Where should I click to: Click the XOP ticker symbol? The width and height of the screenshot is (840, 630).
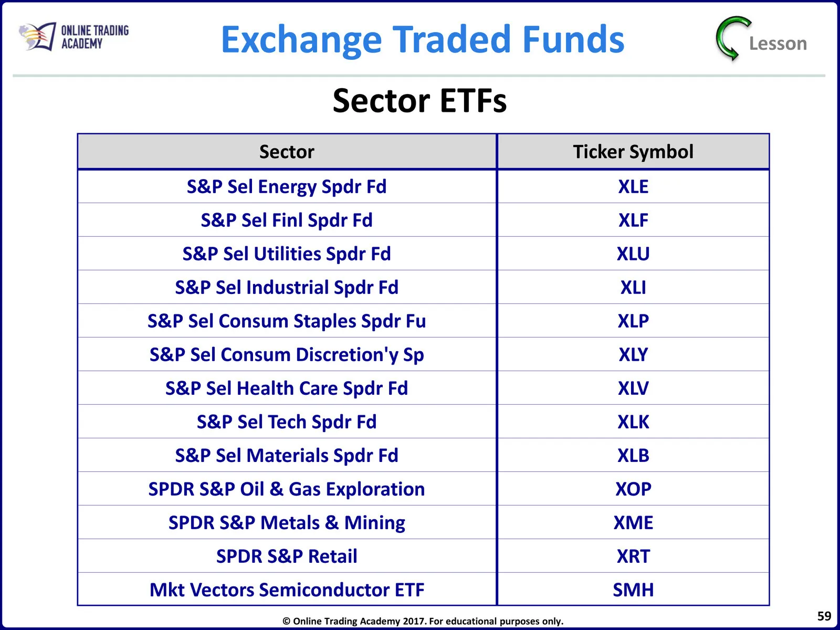tap(633, 489)
